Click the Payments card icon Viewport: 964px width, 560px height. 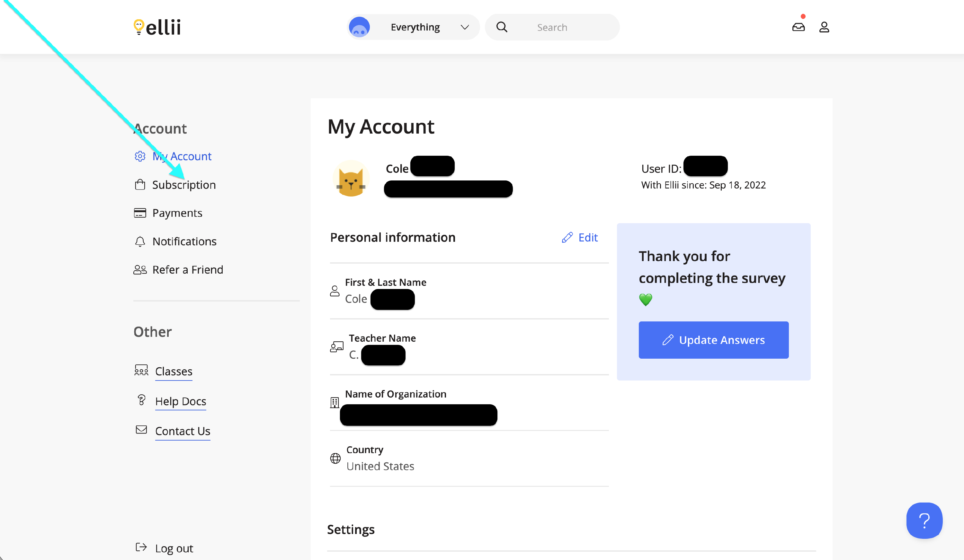[140, 213]
